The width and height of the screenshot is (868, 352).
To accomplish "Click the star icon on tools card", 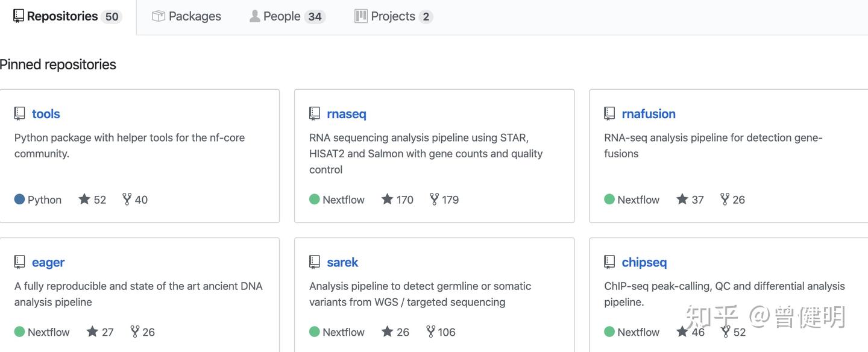I will pyautogui.click(x=84, y=199).
